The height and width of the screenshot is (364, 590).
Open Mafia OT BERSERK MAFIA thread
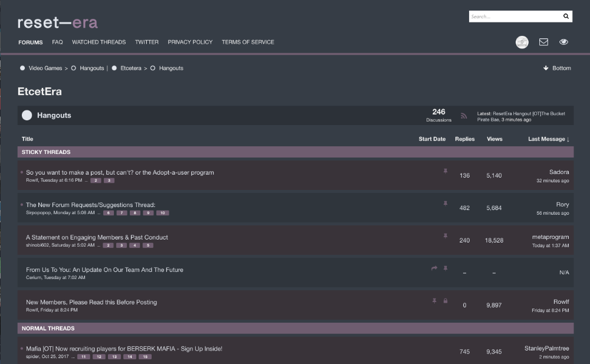(124, 349)
